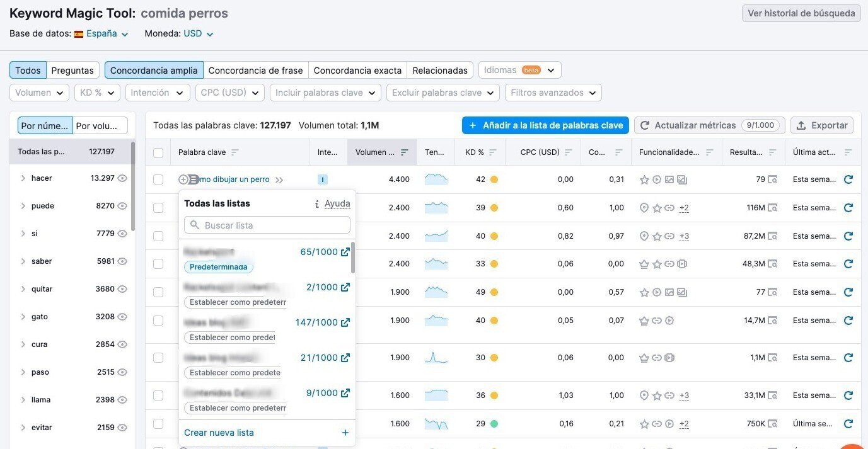868x449 pixels.
Task: Switch to Concordancia exacta tab
Action: click(357, 70)
